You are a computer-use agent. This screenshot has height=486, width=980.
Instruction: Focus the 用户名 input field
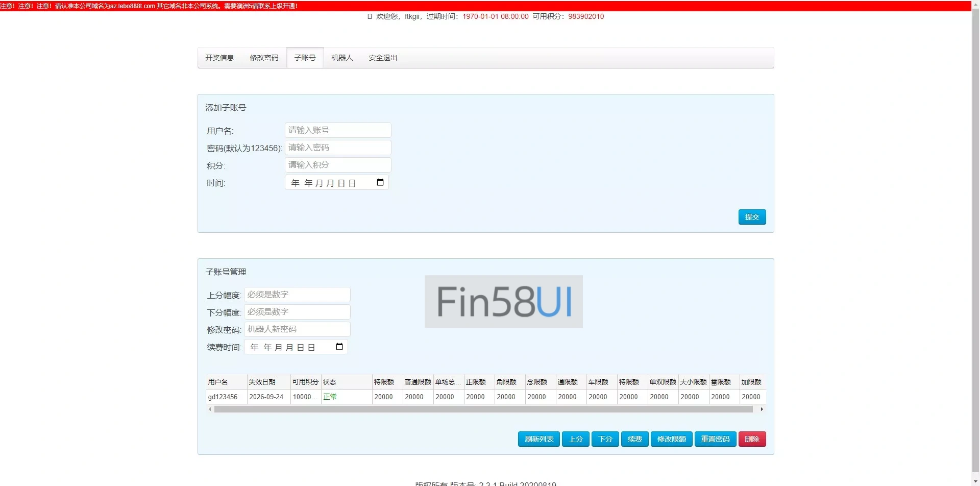(338, 130)
